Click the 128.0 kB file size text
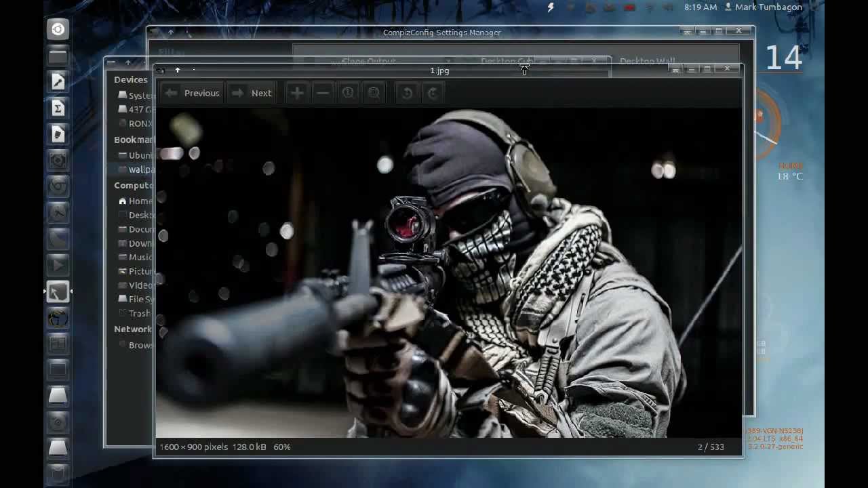 coord(249,447)
